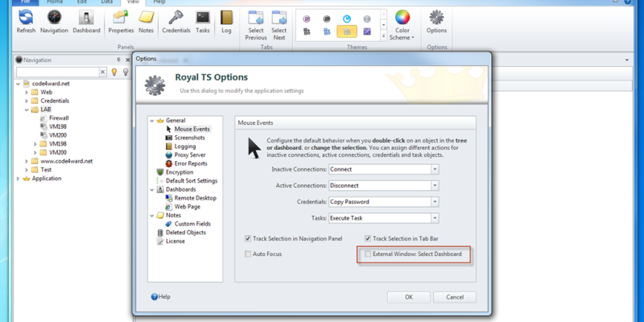Open the Data ribbon tab
Viewport: 644px width, 322px height.
(x=106, y=2)
